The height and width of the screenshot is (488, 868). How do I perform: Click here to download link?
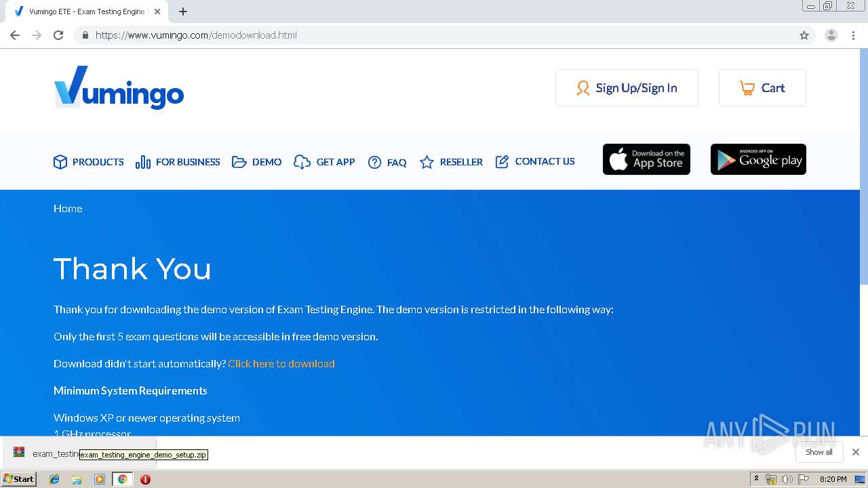tap(281, 364)
